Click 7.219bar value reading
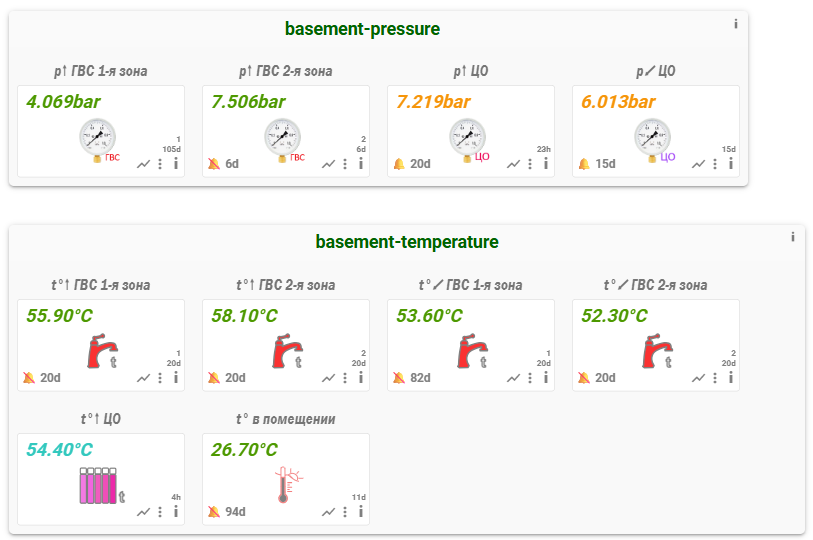 pyautogui.click(x=433, y=101)
